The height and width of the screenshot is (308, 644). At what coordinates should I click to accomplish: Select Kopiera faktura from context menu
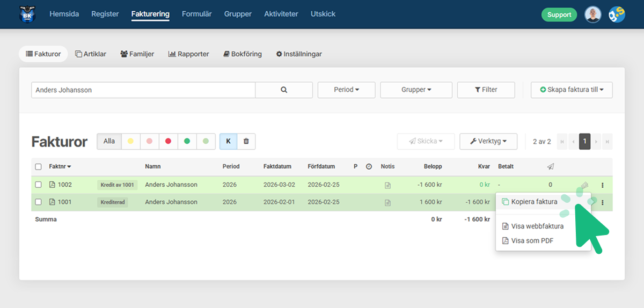click(533, 202)
